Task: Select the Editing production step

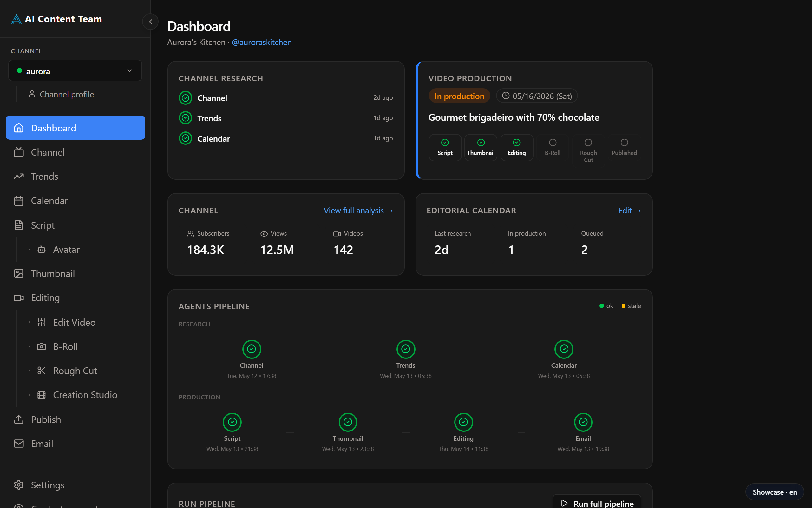Action: tap(517, 148)
